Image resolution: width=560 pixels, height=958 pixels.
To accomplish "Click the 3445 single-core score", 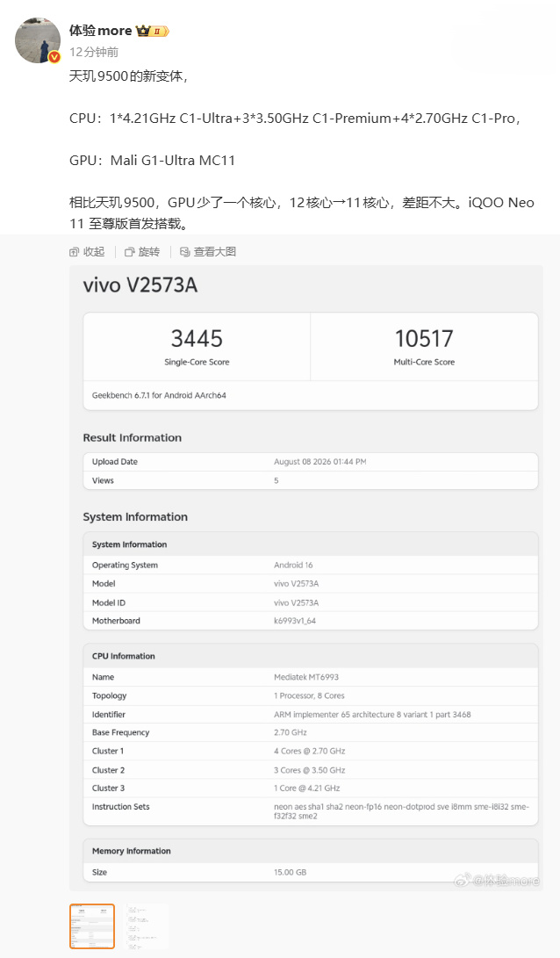I will tap(197, 338).
